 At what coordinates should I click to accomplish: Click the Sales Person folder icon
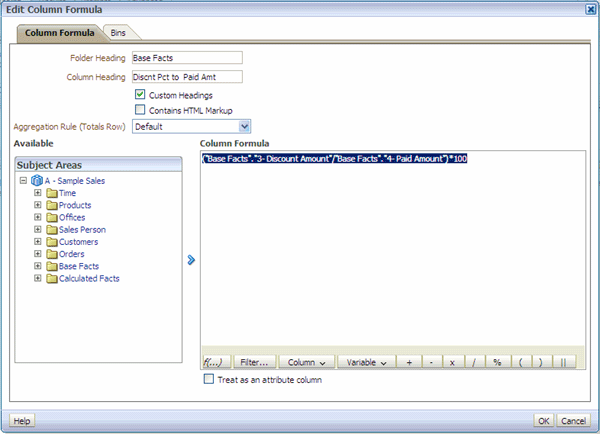(52, 230)
